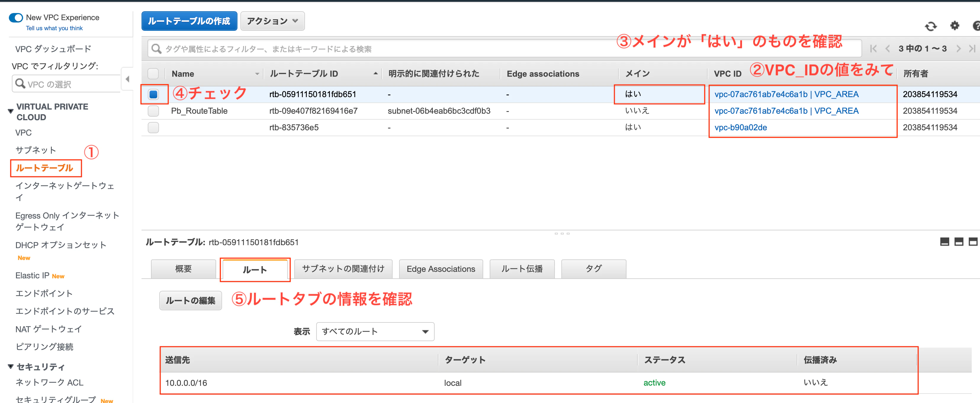The image size is (980, 403).
Task: Check the Pb_RouteTable row checkbox
Action: click(x=153, y=111)
